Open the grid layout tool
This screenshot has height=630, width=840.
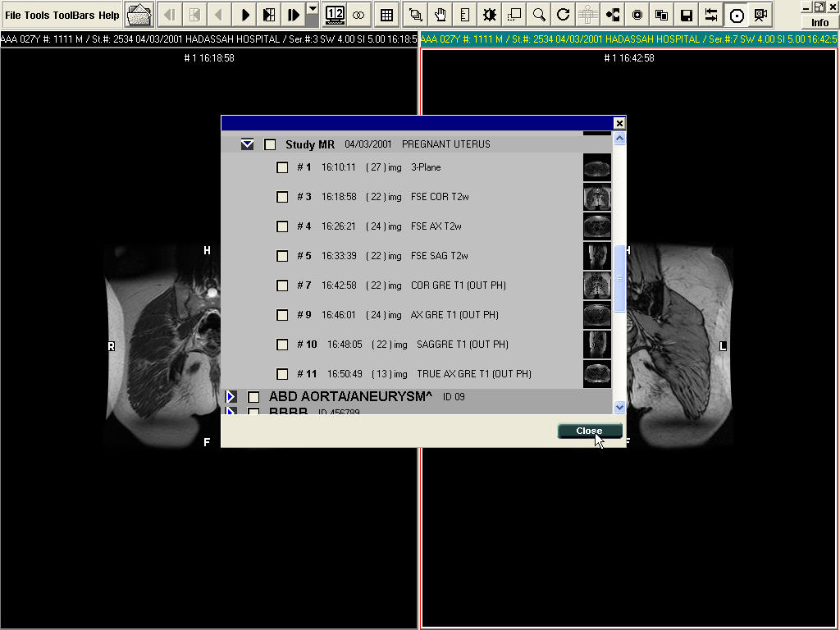(387, 15)
